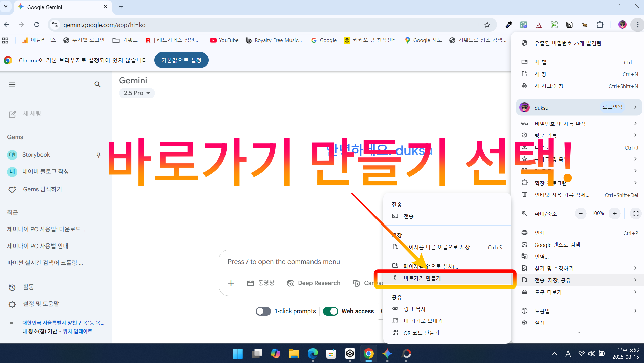Reload the page
644x363 pixels.
pyautogui.click(x=37, y=25)
